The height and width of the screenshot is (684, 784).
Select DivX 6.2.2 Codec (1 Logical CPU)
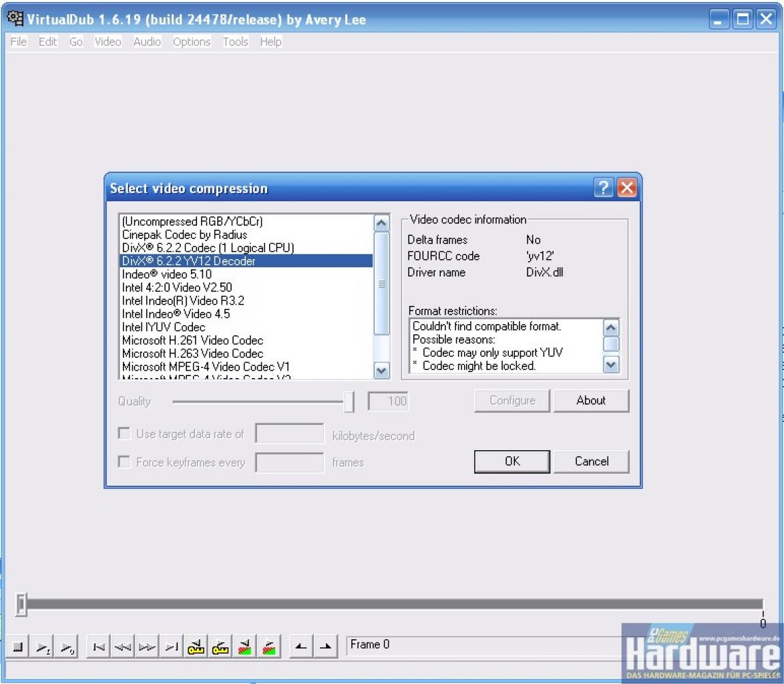click(x=247, y=248)
